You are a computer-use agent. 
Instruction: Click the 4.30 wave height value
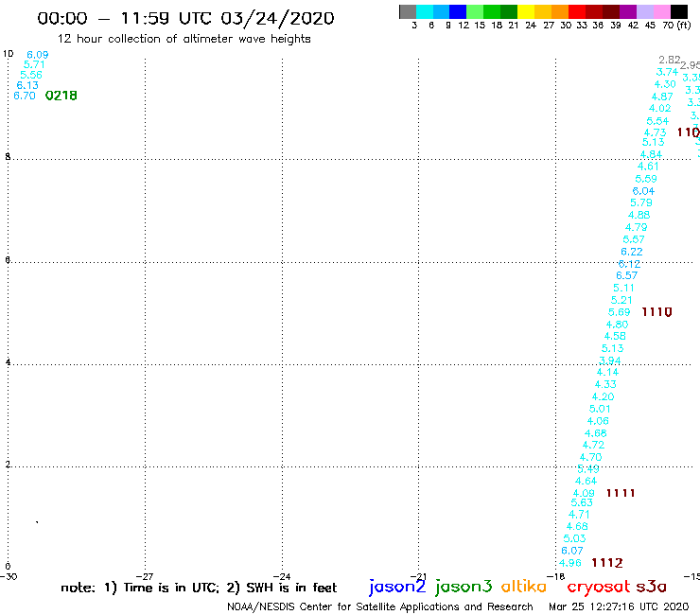665,84
